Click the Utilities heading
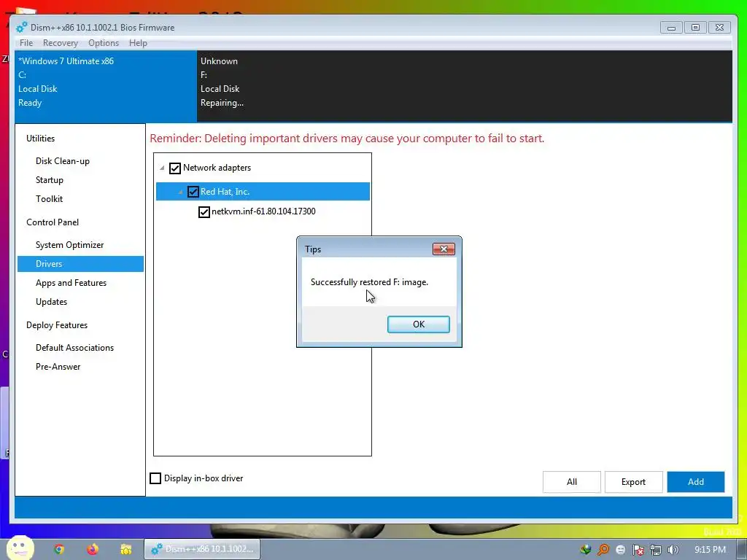 [41, 139]
